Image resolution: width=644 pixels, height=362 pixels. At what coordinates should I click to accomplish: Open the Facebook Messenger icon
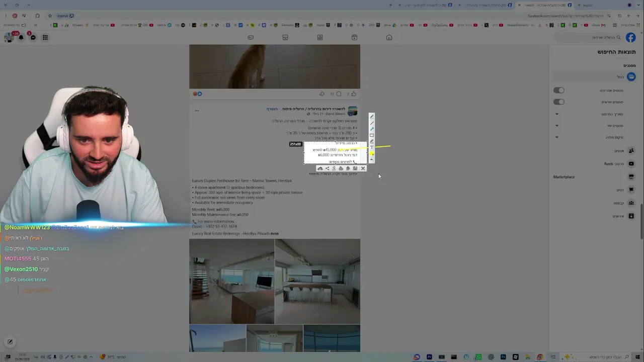pos(33,37)
